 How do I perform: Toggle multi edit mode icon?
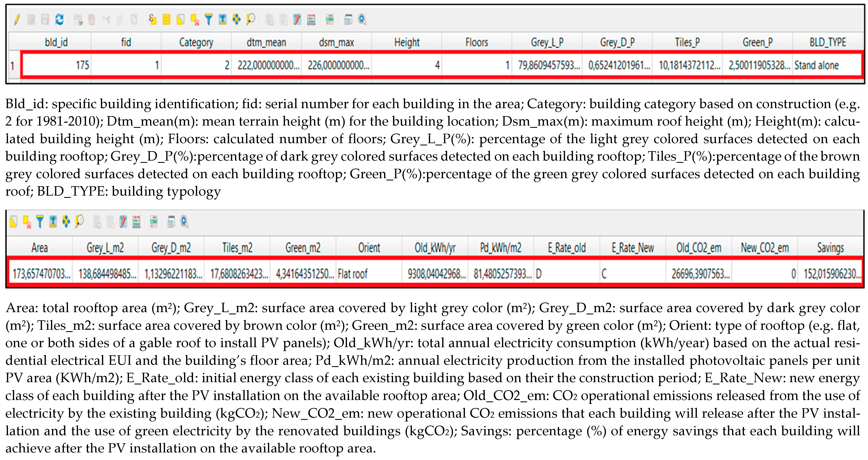31,19
